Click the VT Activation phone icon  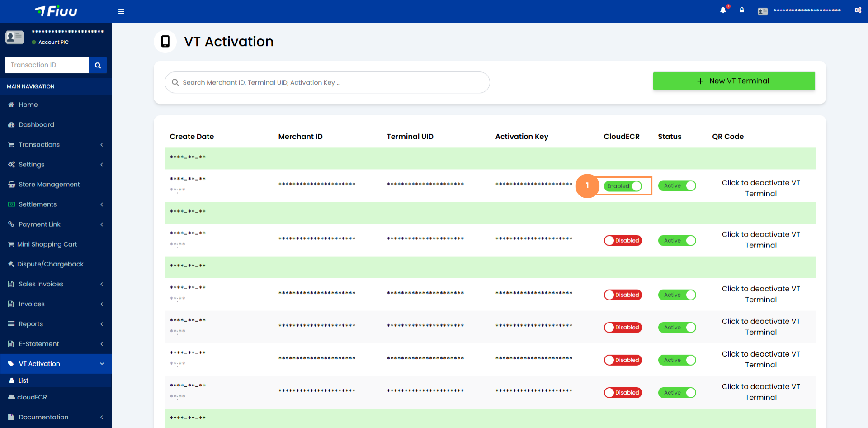coord(165,41)
